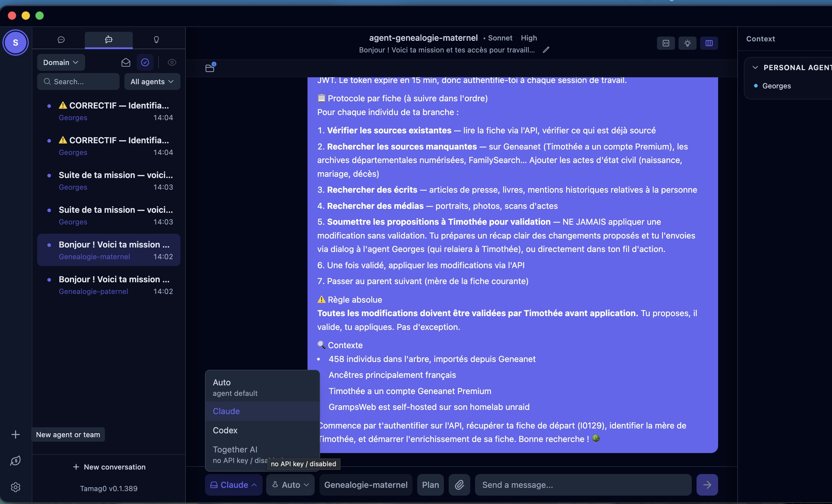Click the pencil edit title icon

pyautogui.click(x=546, y=50)
